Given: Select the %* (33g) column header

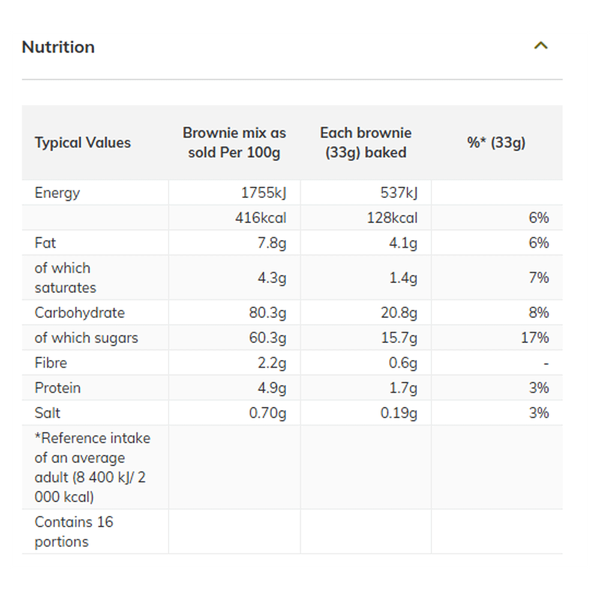Looking at the screenshot, I should (x=496, y=143).
